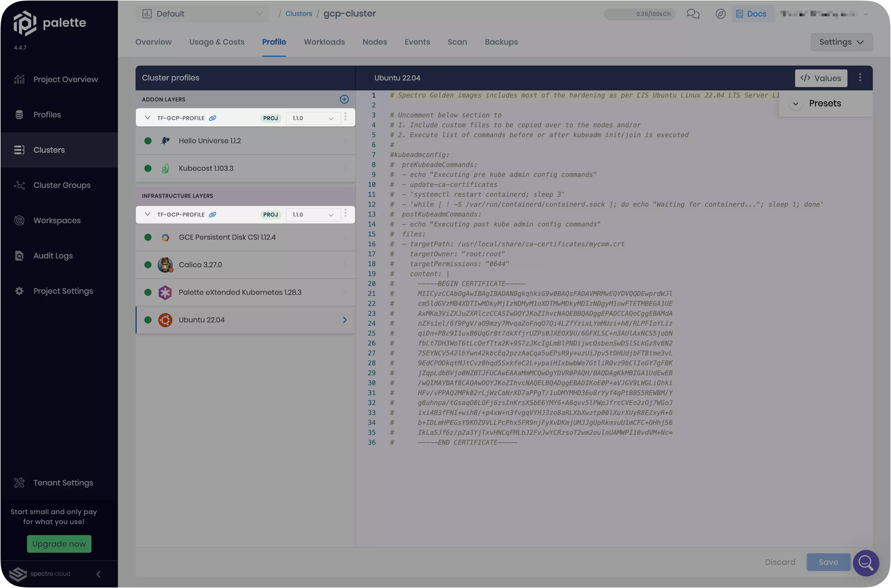Switch to the Events tab
Screen dimensions: 891x588
click(x=417, y=42)
